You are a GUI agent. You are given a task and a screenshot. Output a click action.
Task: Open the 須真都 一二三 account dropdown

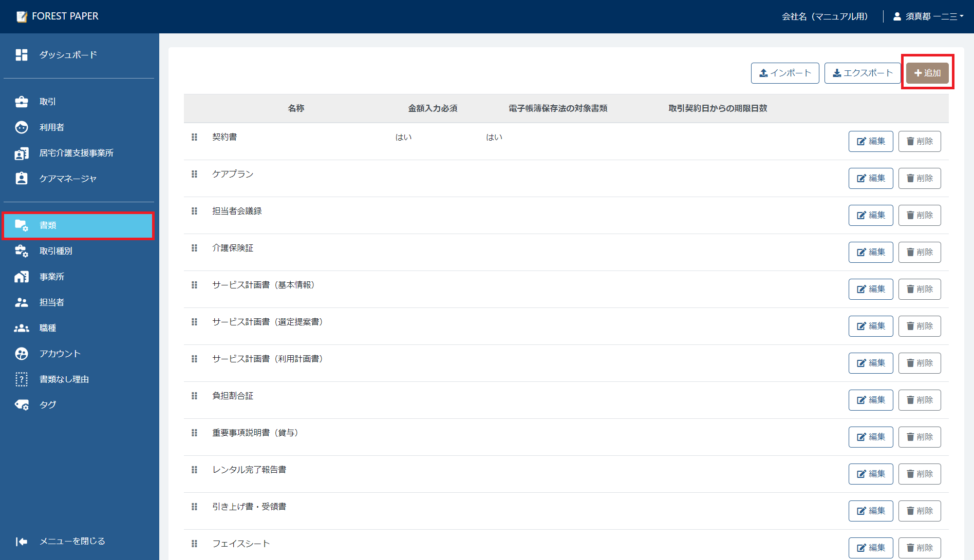[929, 16]
